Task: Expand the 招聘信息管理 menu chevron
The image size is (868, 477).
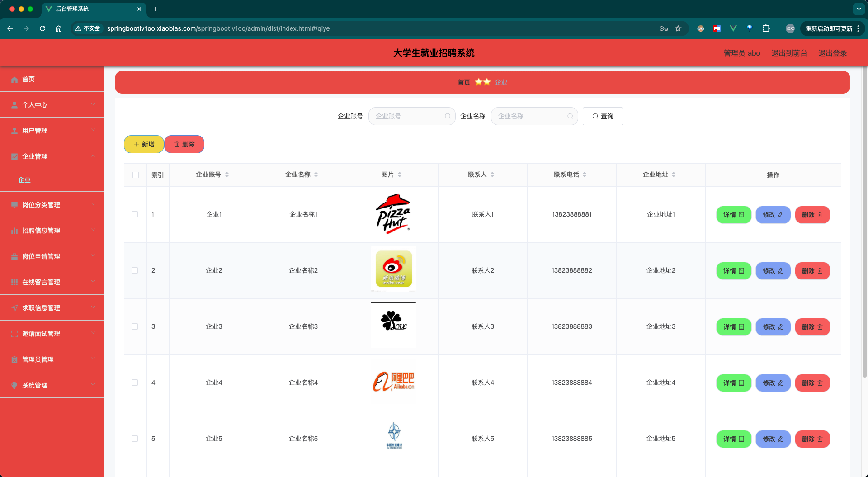Action: [x=93, y=230]
